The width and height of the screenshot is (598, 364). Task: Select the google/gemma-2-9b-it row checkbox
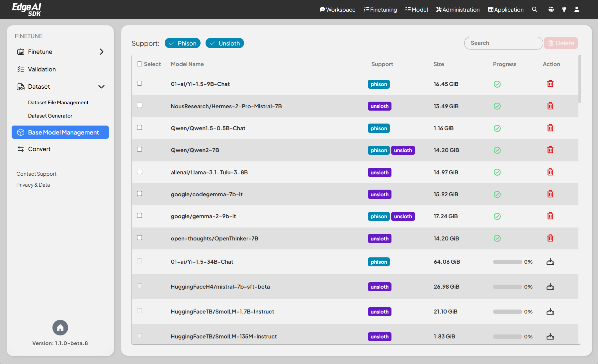[x=139, y=216]
